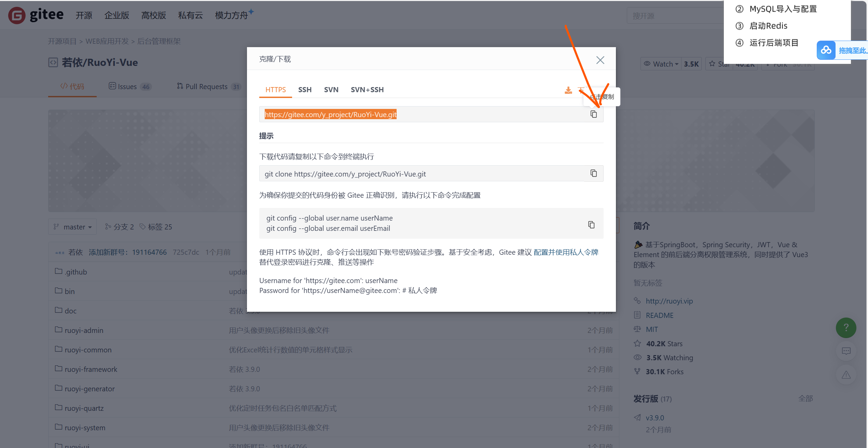
Task: Open ruoyi-admin commit message 用户头像更换后移除旧头像文件
Action: 279,330
